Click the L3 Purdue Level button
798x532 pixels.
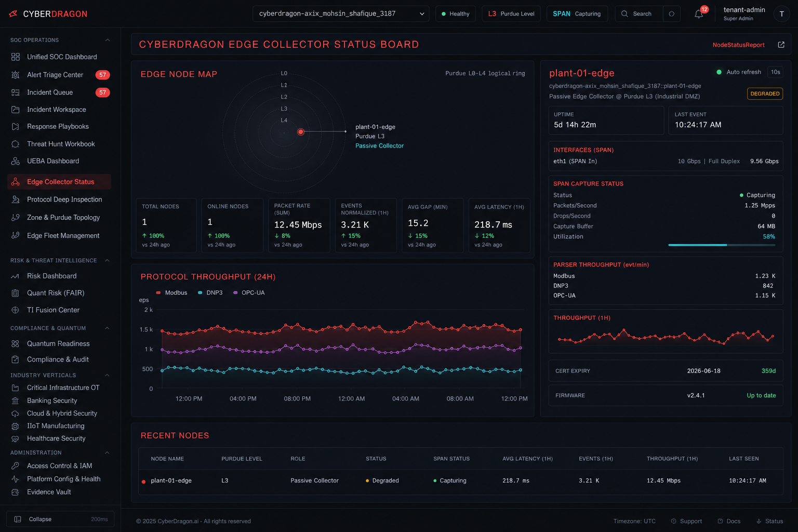click(x=511, y=14)
